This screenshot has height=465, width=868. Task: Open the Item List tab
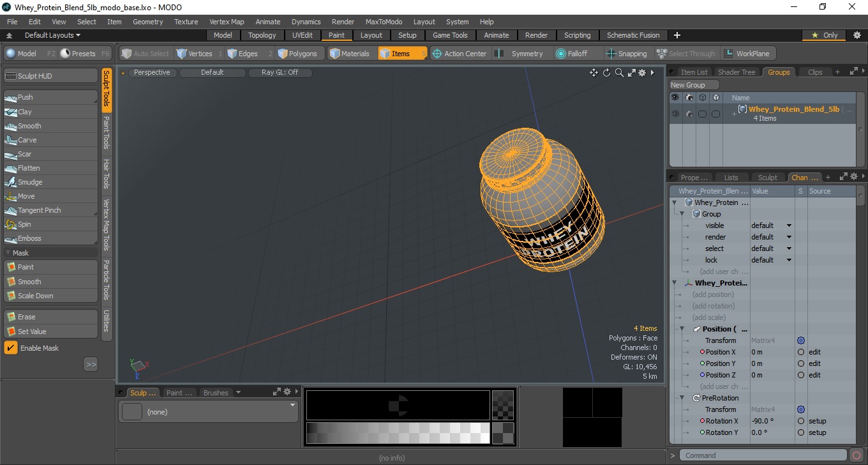[x=693, y=72]
